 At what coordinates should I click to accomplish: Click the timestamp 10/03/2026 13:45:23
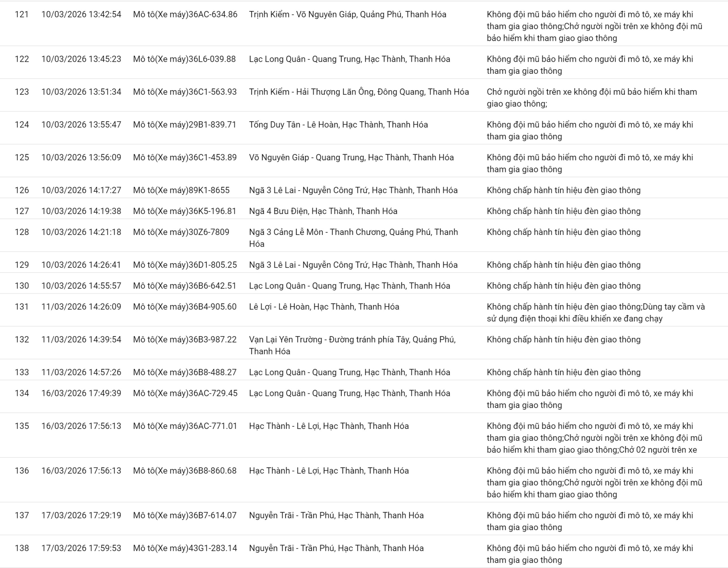coord(81,59)
